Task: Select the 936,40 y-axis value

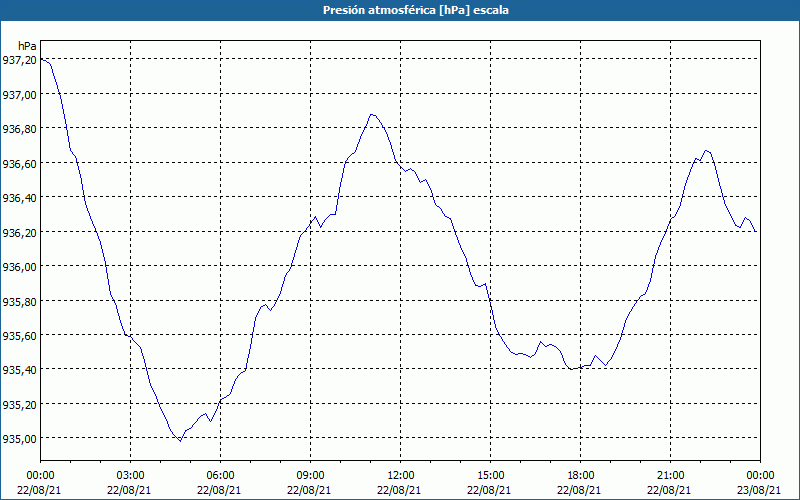Action: pos(19,198)
